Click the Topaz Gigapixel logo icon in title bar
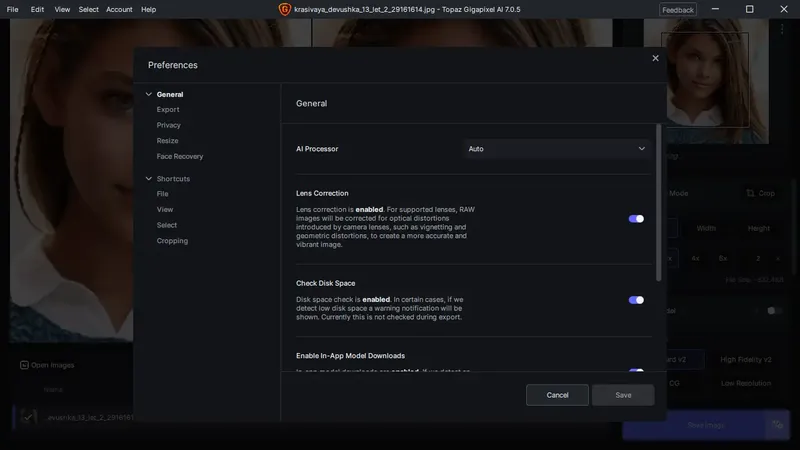 284,9
